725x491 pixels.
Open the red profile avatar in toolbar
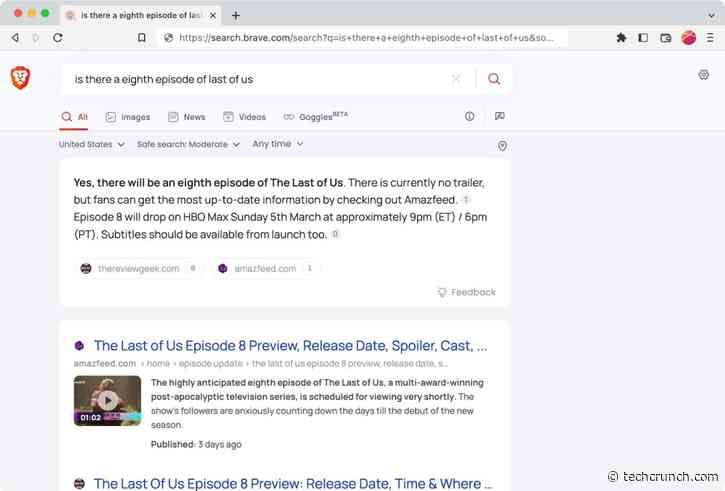pyautogui.click(x=688, y=37)
